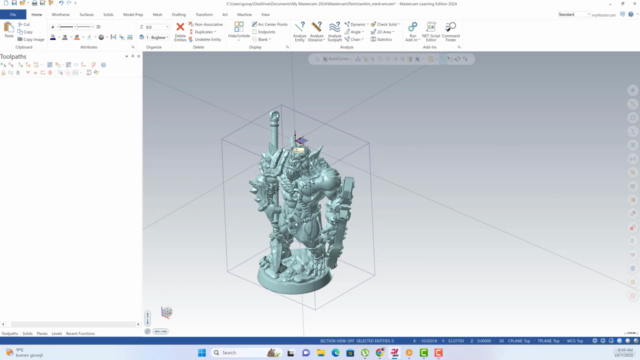Toggle 3D mode in the status bar
The width and height of the screenshot is (640, 360).
(501, 341)
